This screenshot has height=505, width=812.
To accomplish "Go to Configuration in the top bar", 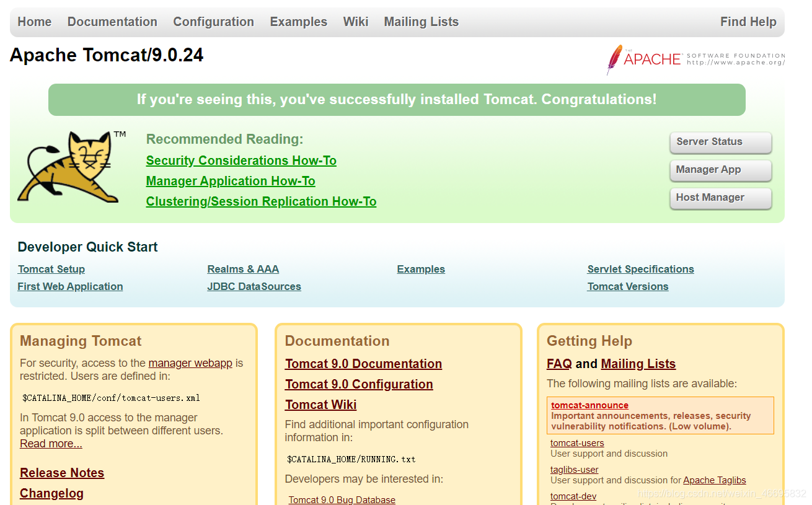I will tap(213, 22).
